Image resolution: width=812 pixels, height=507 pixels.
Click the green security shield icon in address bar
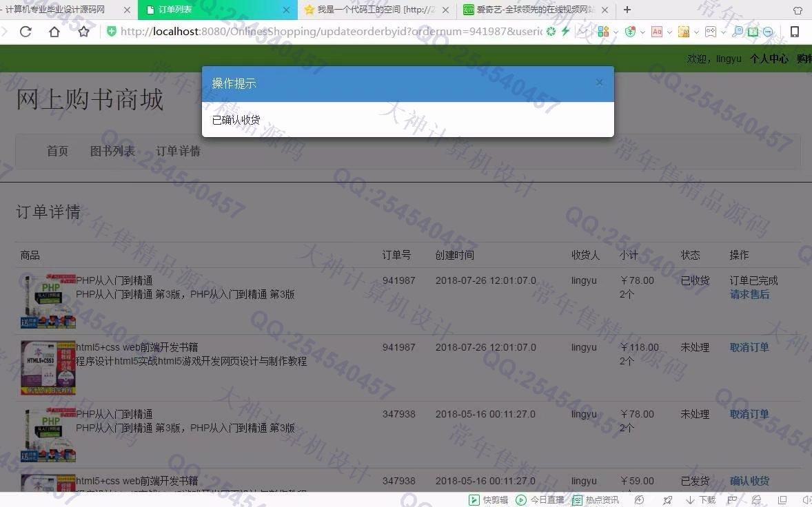coord(111,32)
